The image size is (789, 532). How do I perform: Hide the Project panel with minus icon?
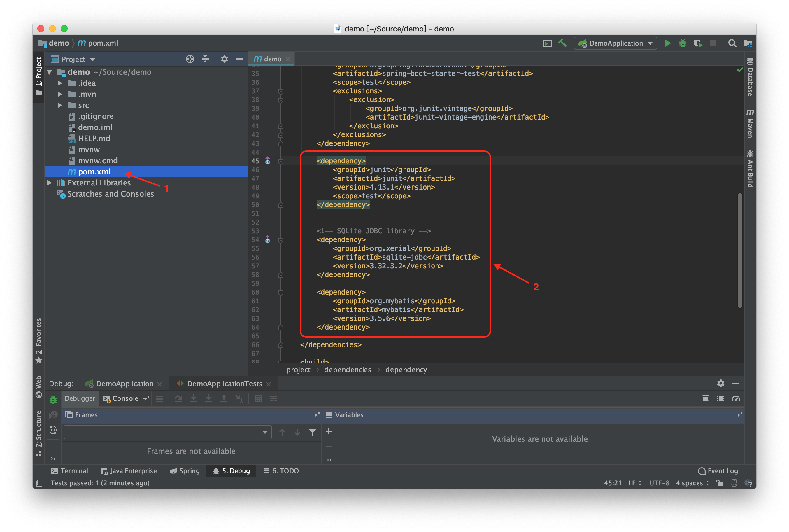[239, 59]
